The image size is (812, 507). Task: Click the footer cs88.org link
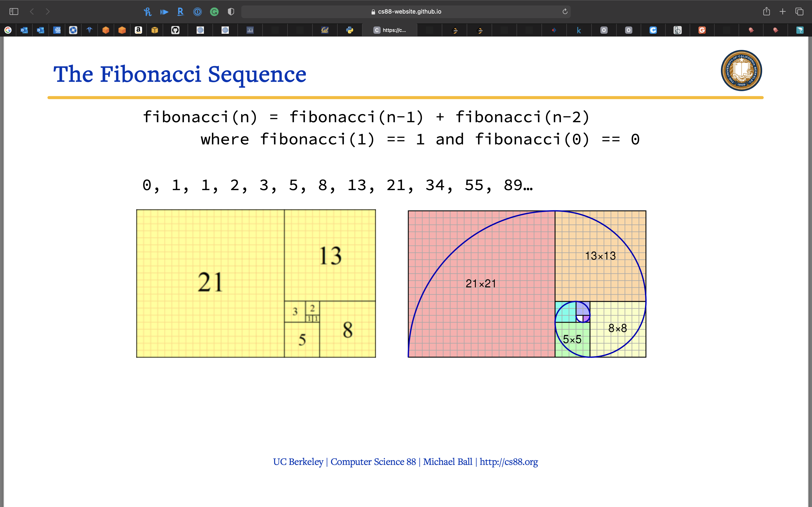coord(508,462)
